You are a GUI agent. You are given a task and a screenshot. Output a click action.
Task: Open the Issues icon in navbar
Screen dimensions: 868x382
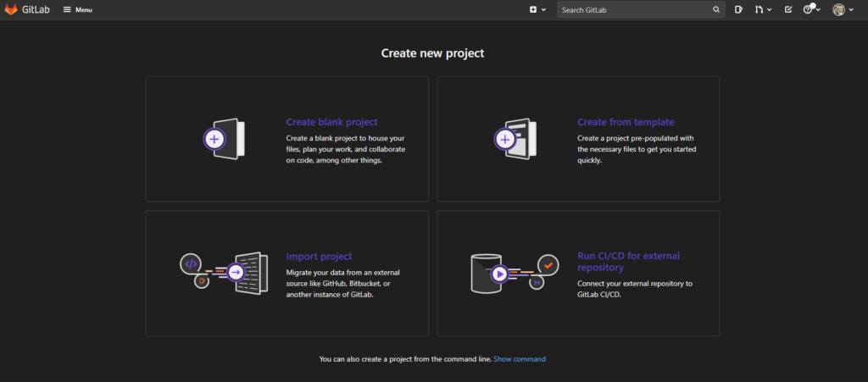point(739,10)
